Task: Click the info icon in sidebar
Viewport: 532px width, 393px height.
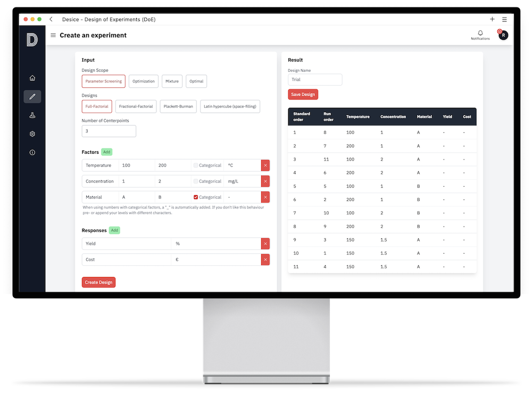Action: (x=32, y=153)
